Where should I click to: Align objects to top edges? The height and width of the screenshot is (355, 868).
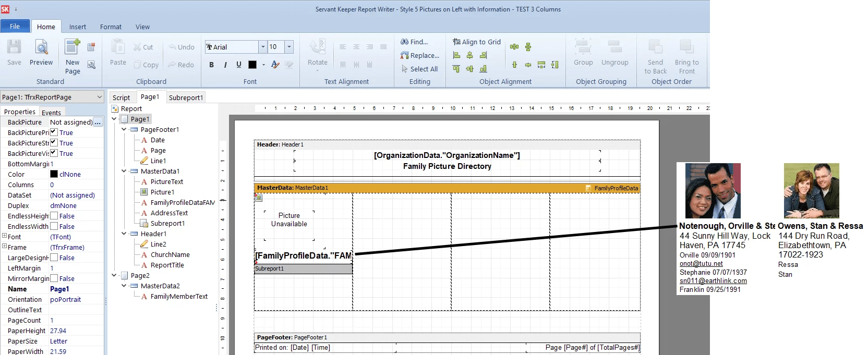click(x=456, y=68)
